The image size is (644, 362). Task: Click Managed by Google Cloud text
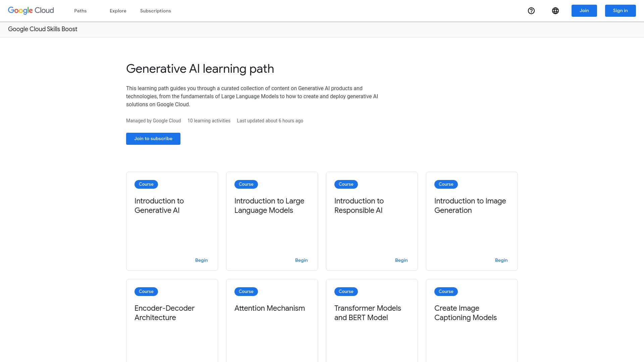tap(154, 121)
